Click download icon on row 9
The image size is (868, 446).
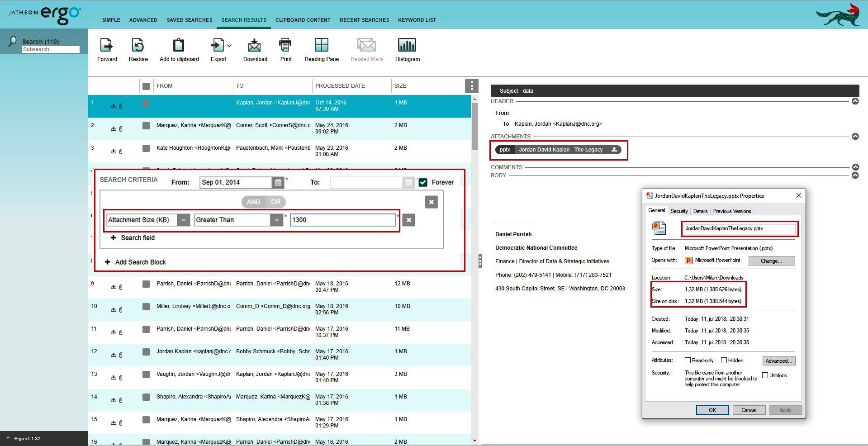coord(114,287)
